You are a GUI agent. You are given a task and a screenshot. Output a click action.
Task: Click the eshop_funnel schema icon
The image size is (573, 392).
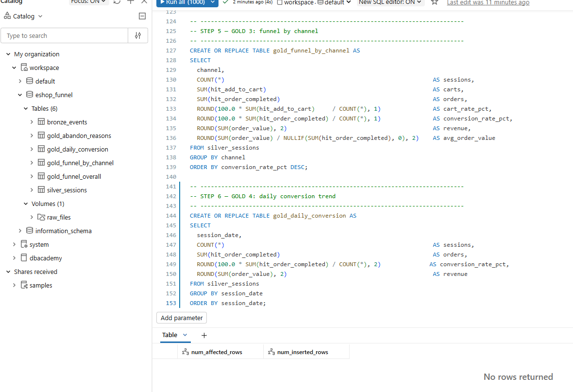pyautogui.click(x=30, y=94)
